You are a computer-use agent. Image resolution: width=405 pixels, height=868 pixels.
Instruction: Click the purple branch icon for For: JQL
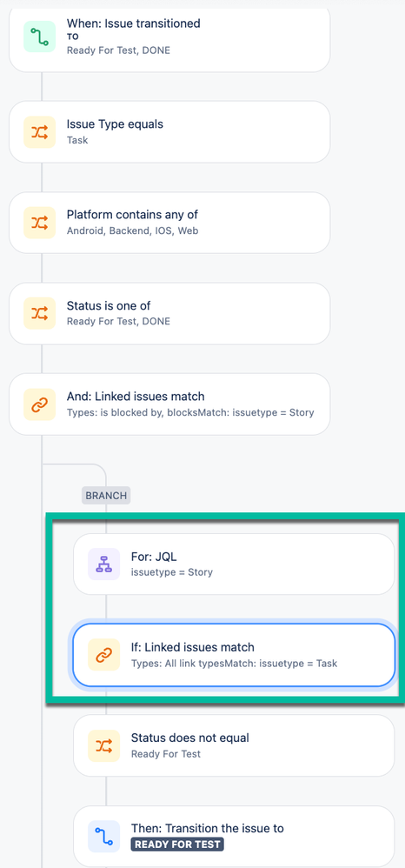coord(104,564)
